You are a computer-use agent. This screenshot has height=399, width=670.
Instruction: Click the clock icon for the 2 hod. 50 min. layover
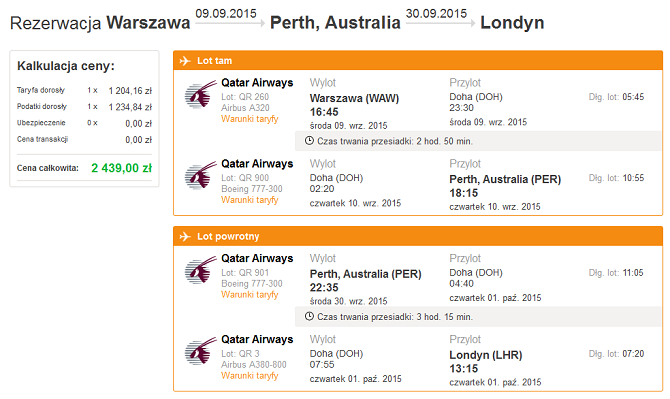(309, 141)
